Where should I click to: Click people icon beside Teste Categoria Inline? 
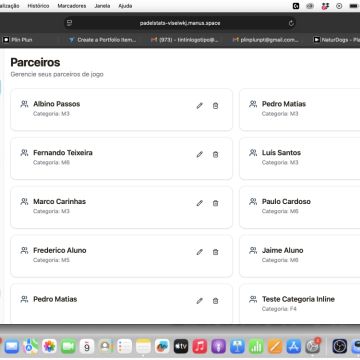pos(253,299)
